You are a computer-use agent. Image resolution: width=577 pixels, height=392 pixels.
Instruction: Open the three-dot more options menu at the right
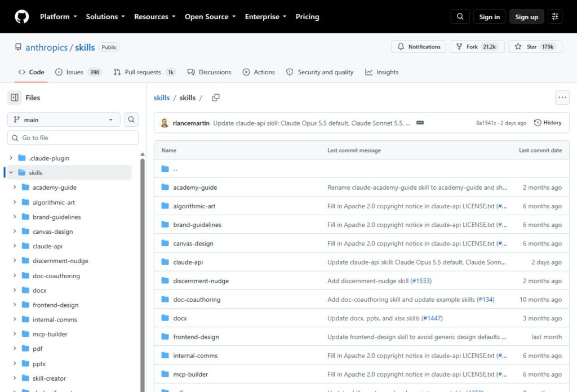click(x=562, y=97)
